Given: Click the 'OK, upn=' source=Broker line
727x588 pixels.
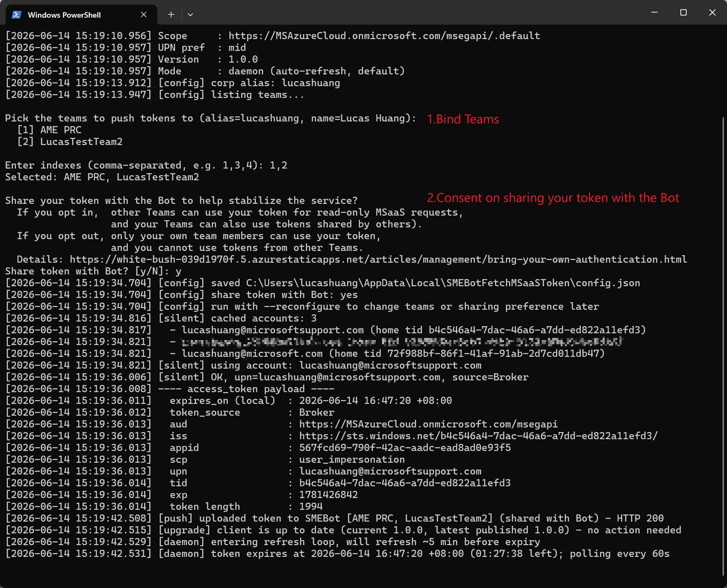Looking at the screenshot, I should (x=267, y=377).
